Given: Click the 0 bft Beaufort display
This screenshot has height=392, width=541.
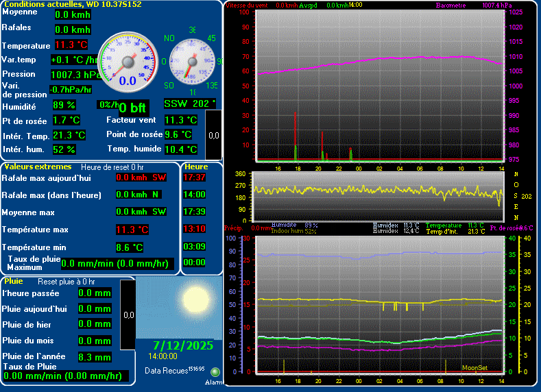Looking at the screenshot, I should coord(132,108).
